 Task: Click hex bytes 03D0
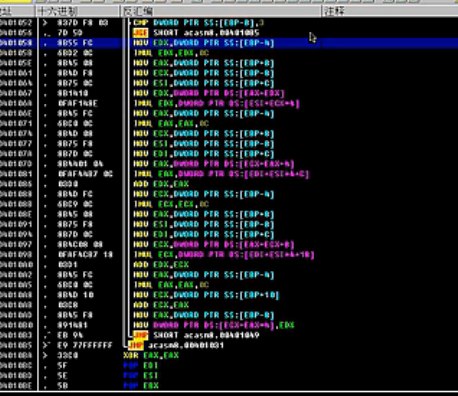pos(68,184)
